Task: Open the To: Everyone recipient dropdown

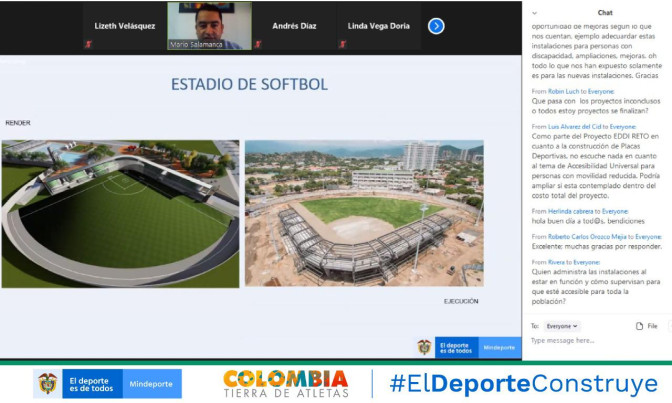Action: tap(562, 326)
